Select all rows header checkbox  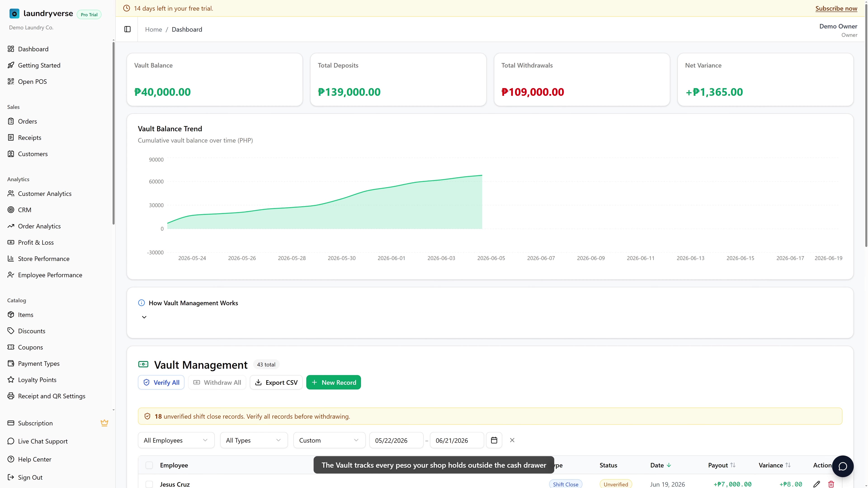coord(149,465)
